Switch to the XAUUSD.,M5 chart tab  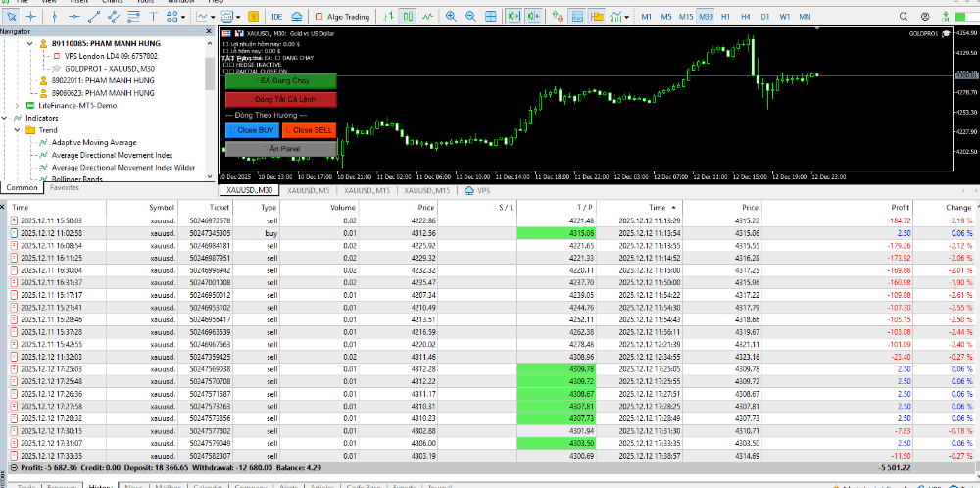tap(307, 190)
